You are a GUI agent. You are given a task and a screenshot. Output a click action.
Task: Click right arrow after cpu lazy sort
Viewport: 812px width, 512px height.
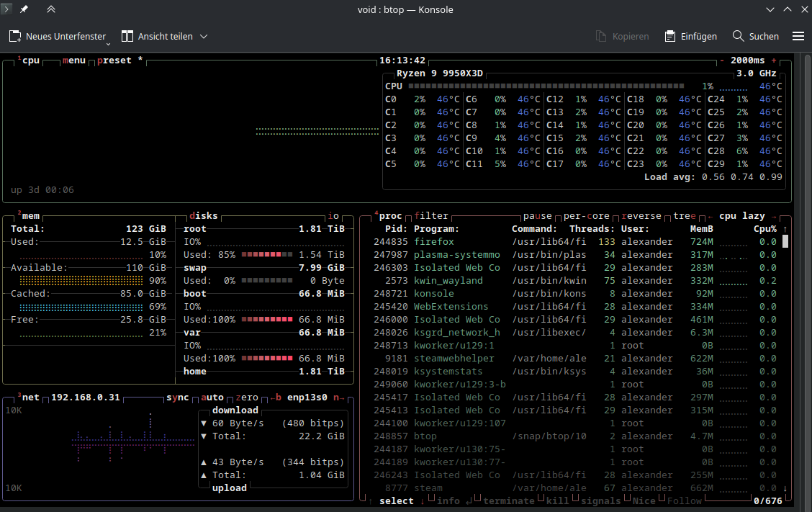pos(774,216)
